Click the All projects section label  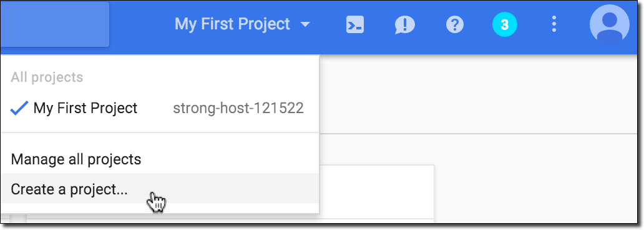click(47, 77)
